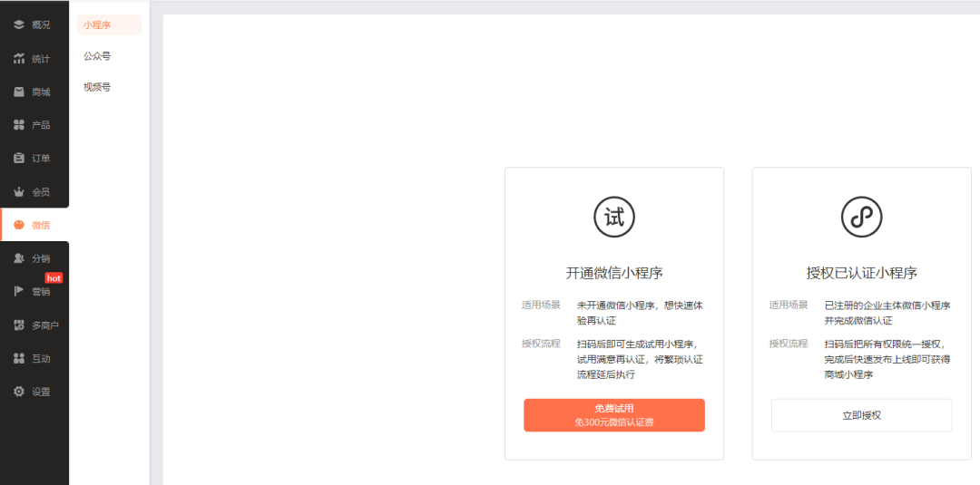
Task: Click the 会员 members crown icon
Action: [19, 191]
